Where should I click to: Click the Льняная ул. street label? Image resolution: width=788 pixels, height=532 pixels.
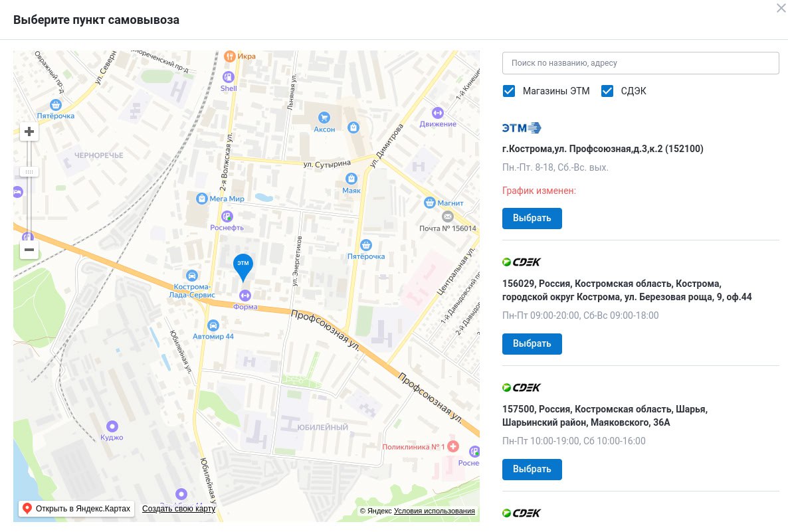pos(292,92)
